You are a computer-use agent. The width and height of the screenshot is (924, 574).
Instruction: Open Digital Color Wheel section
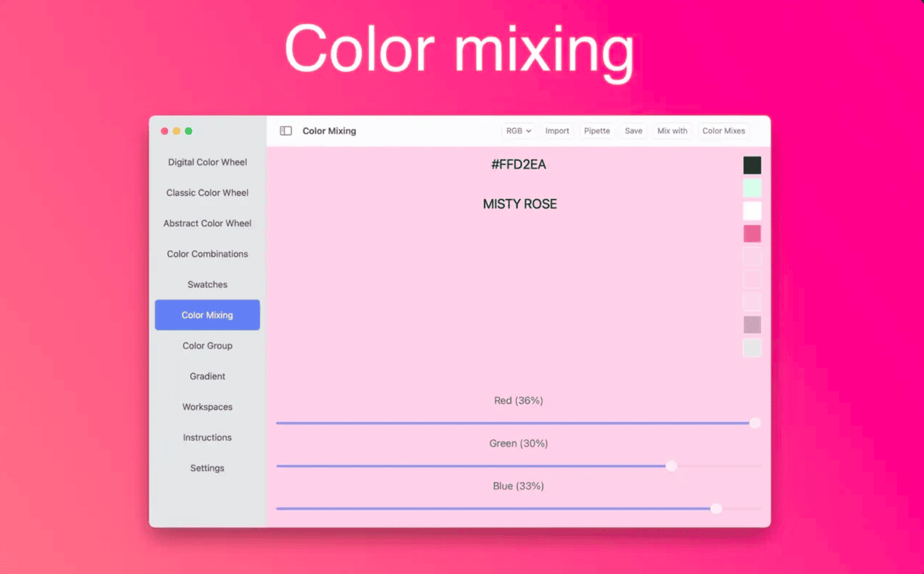(x=207, y=162)
